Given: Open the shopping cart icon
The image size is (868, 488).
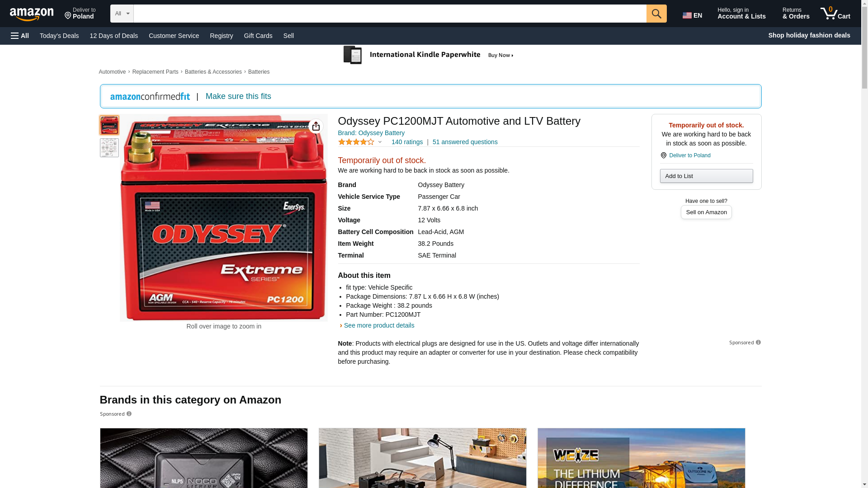Looking at the screenshot, I should (x=835, y=14).
